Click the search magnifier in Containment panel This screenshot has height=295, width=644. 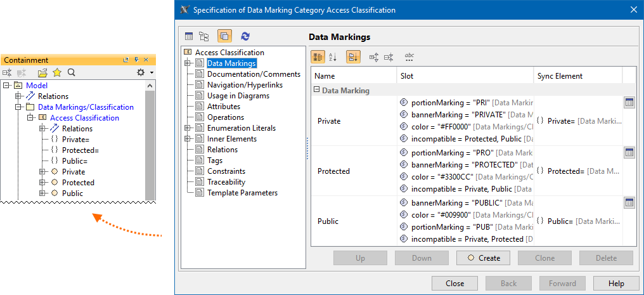[x=72, y=72]
